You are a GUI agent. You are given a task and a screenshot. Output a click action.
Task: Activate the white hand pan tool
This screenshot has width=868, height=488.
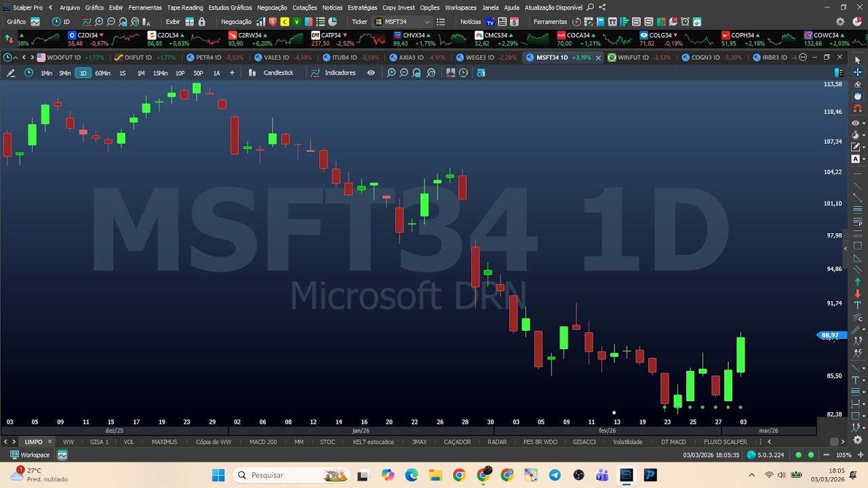point(857,96)
